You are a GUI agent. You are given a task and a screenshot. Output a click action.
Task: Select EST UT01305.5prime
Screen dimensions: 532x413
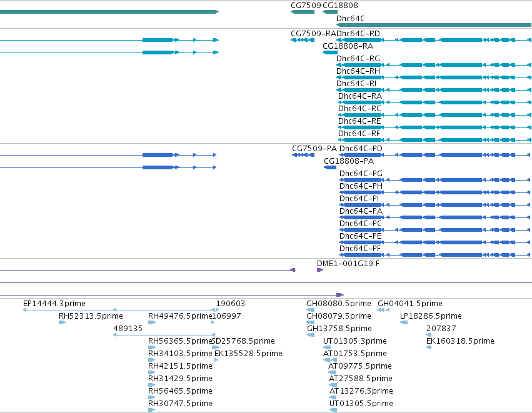pyautogui.click(x=361, y=404)
